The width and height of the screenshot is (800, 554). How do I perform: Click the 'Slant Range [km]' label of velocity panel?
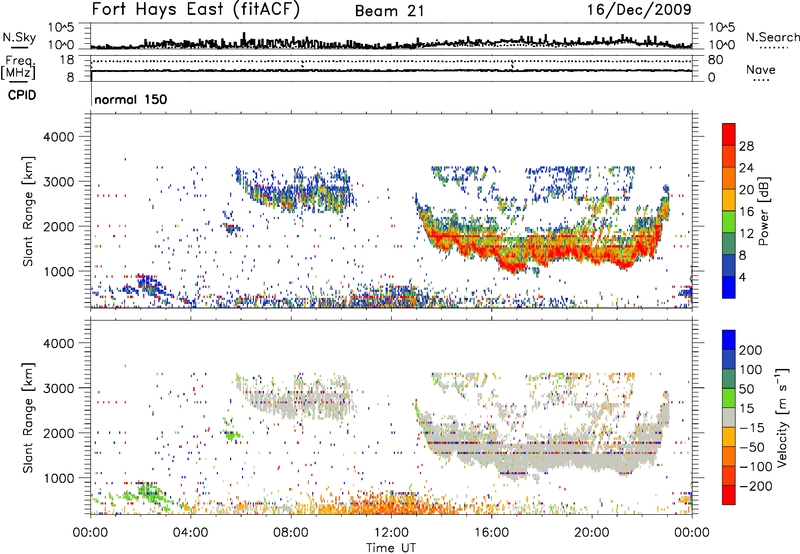point(28,418)
